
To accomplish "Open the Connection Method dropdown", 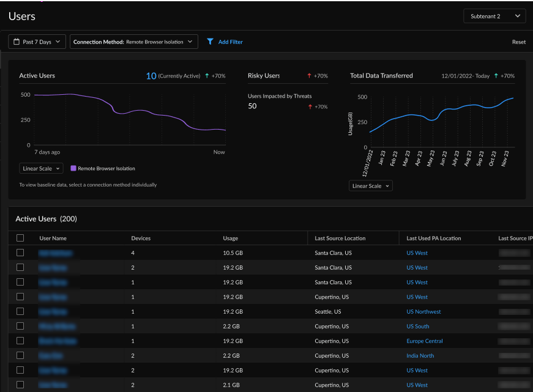I will 133,42.
